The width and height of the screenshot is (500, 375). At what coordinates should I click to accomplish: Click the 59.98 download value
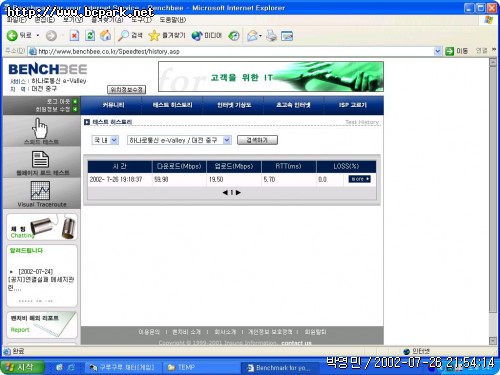click(161, 179)
